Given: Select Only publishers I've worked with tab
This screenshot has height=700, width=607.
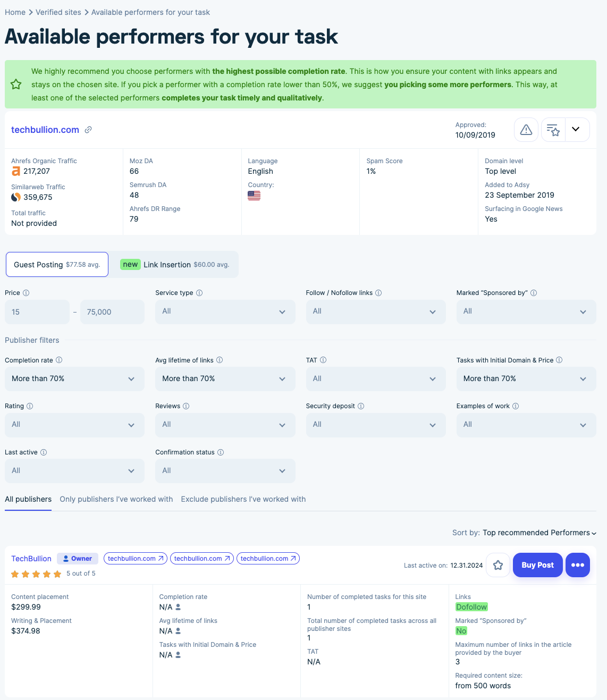Looking at the screenshot, I should 116,499.
